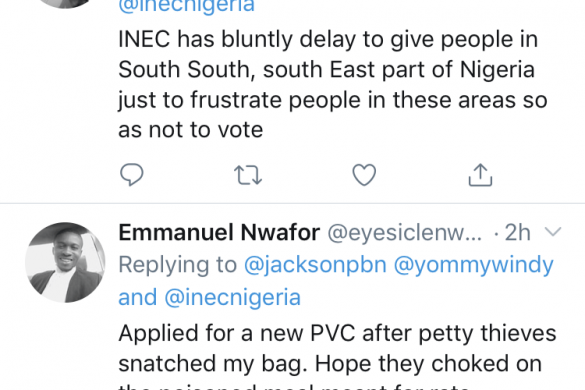Image resolution: width=585 pixels, height=390 pixels.
Task: Open tweet text 'INEC has bluntly delay'
Action: point(332,84)
